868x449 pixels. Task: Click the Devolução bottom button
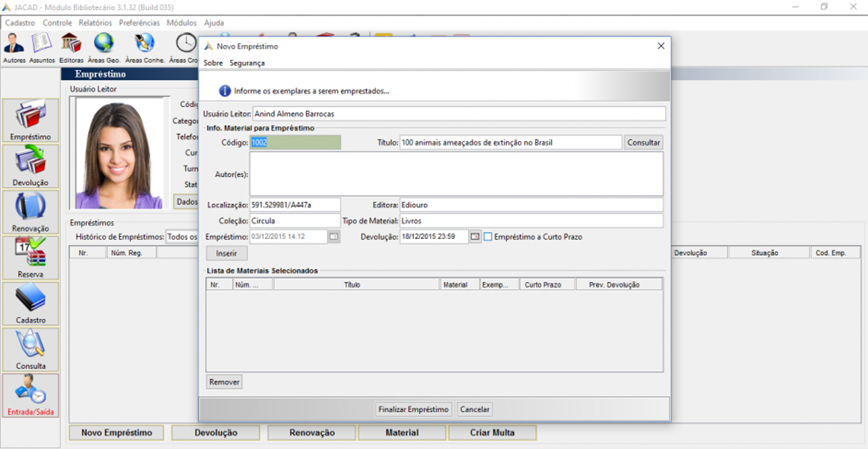tap(216, 433)
